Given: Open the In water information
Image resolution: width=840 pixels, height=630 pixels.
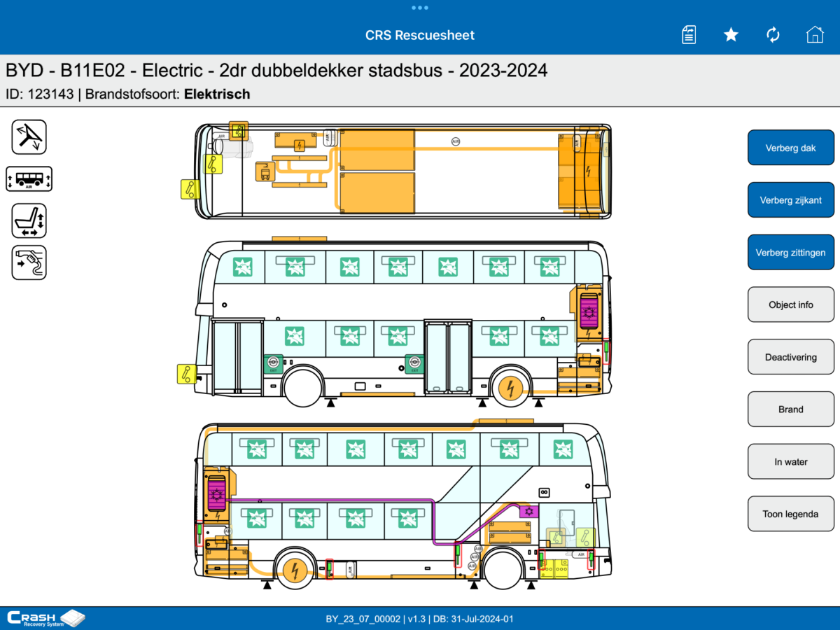Looking at the screenshot, I should point(791,462).
